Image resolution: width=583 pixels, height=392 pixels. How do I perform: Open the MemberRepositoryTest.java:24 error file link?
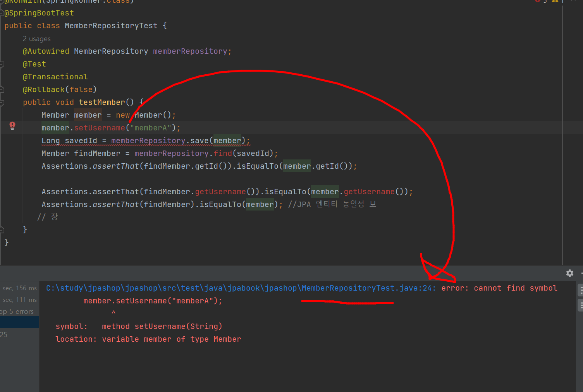241,288
